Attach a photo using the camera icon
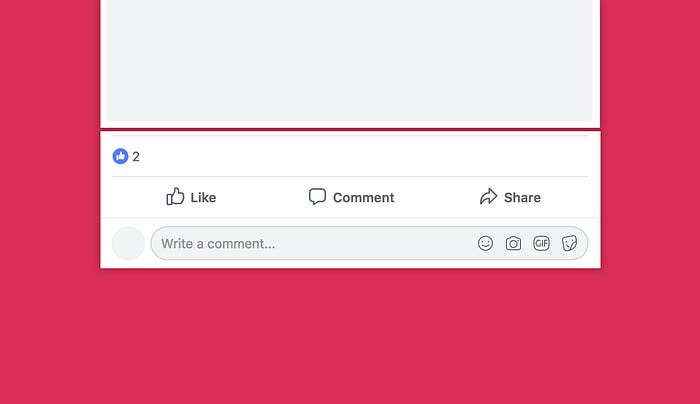 pos(513,243)
